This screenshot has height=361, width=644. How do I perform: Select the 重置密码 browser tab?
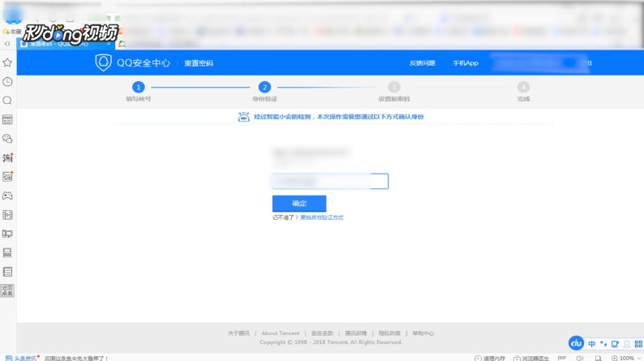click(x=66, y=44)
